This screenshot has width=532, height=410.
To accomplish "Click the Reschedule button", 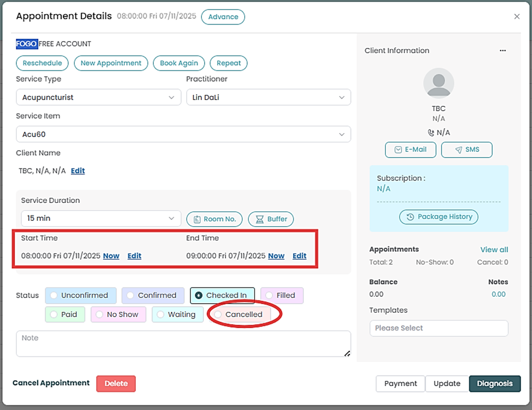I will 43,63.
